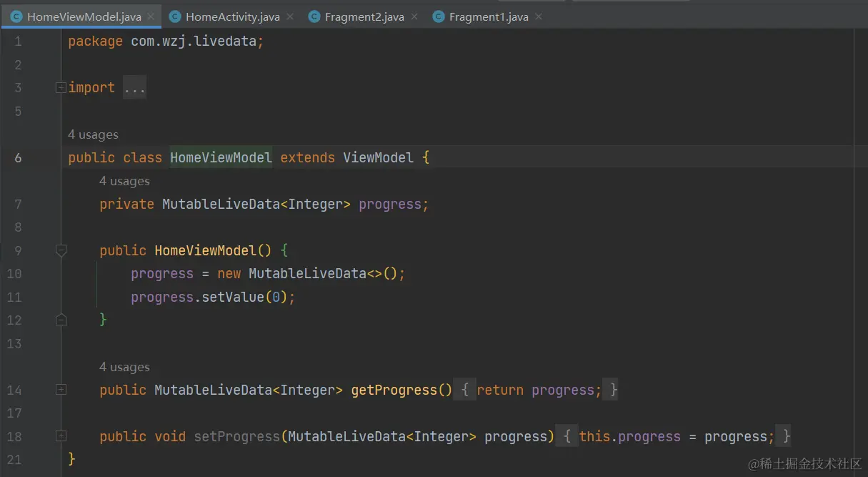Click the closing brace on line 21
The width and height of the screenshot is (868, 477).
pos(71,458)
